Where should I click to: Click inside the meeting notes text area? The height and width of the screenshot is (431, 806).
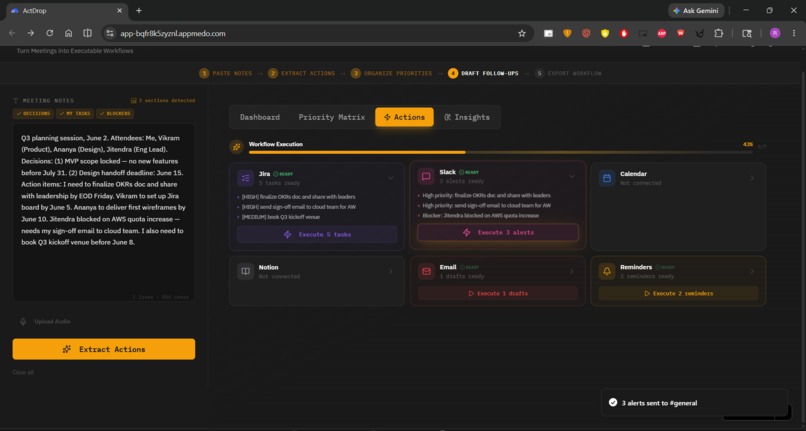[104, 212]
